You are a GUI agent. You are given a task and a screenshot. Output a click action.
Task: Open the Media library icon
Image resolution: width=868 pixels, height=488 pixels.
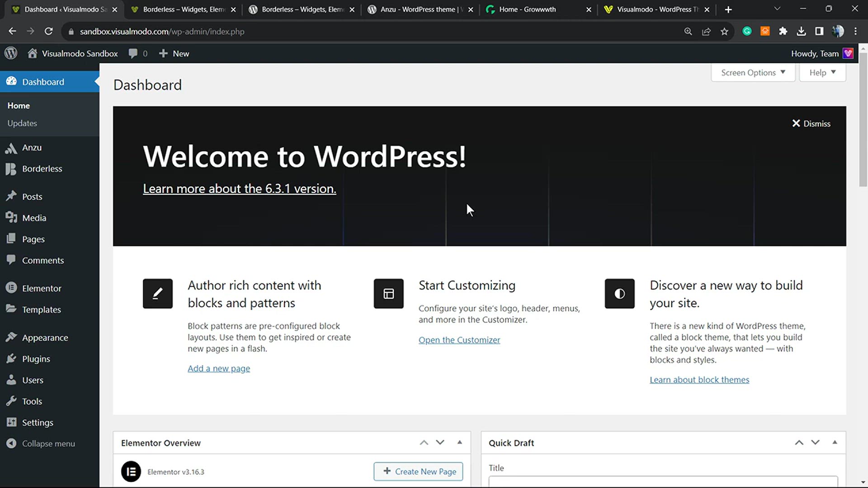pyautogui.click(x=11, y=217)
